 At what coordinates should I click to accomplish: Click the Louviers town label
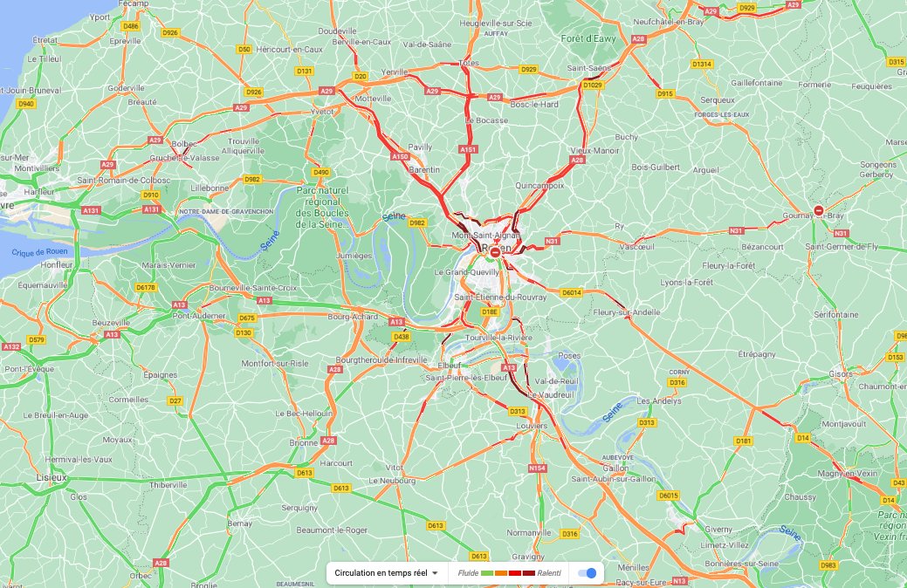pyautogui.click(x=532, y=426)
